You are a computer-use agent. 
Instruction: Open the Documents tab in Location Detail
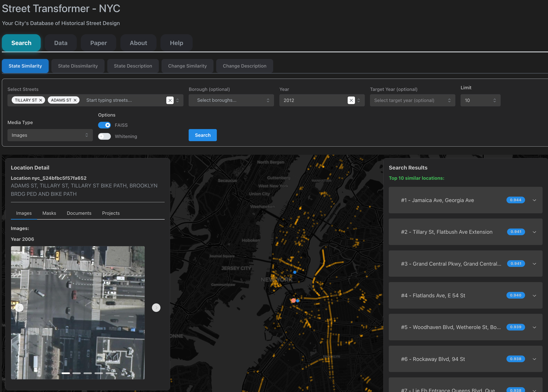click(79, 213)
